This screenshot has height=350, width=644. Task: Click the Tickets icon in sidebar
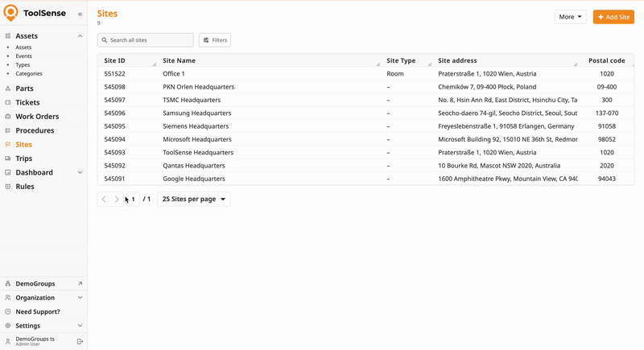coord(8,102)
